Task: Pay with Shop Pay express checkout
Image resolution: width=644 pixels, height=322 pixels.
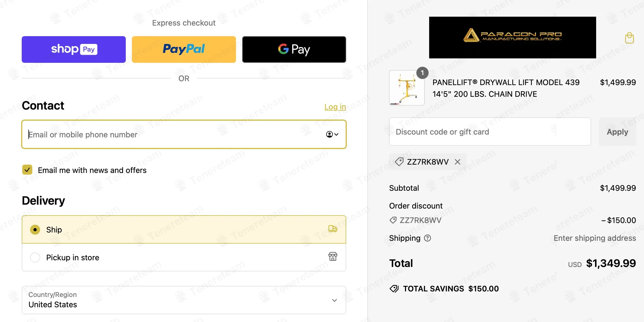Action: pos(74,49)
